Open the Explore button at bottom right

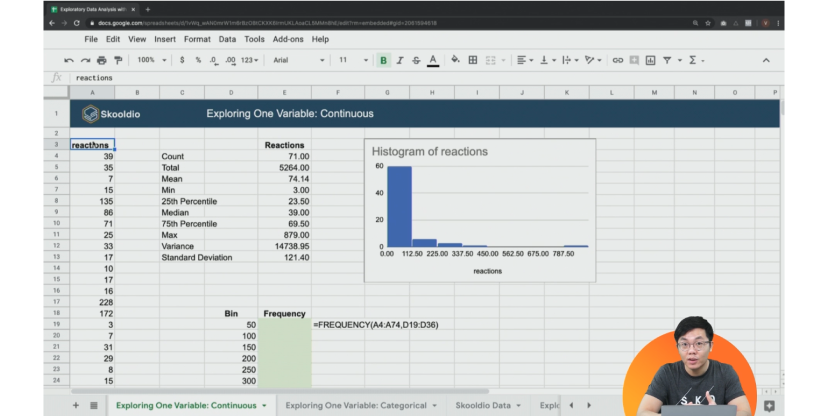pos(769,406)
